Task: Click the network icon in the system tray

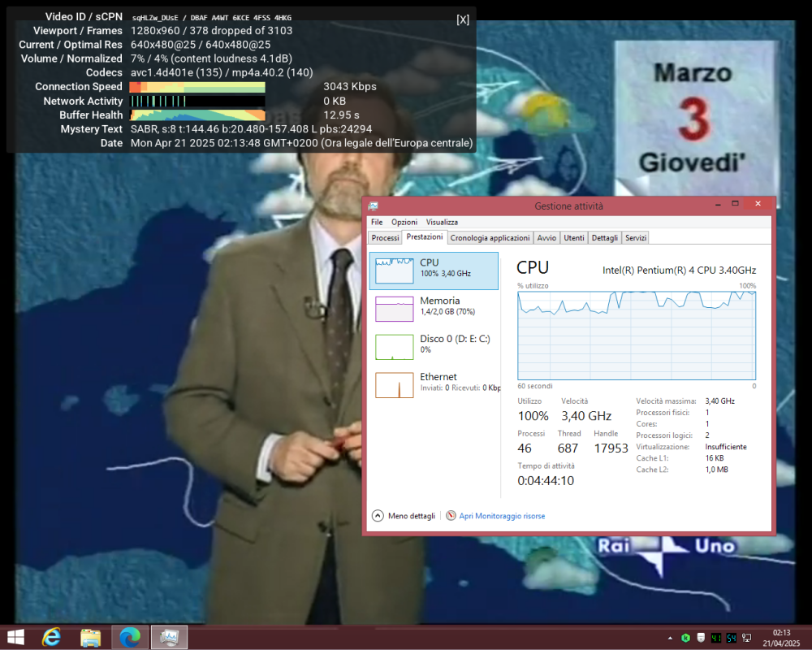Action: [x=745, y=637]
